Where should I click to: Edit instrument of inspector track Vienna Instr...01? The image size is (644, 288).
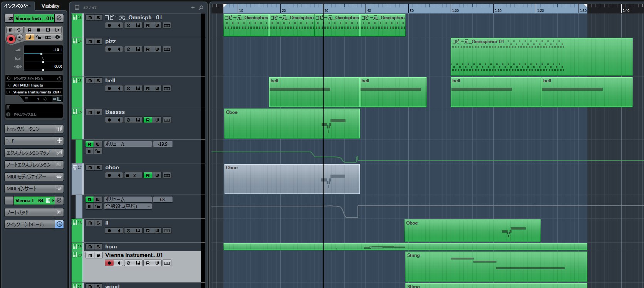[59, 18]
